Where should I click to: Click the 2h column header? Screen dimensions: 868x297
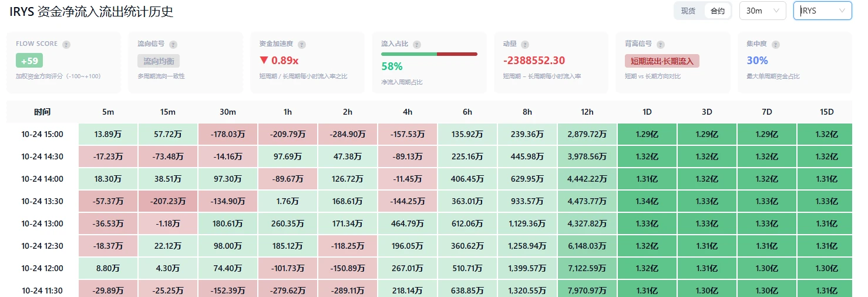(x=348, y=112)
